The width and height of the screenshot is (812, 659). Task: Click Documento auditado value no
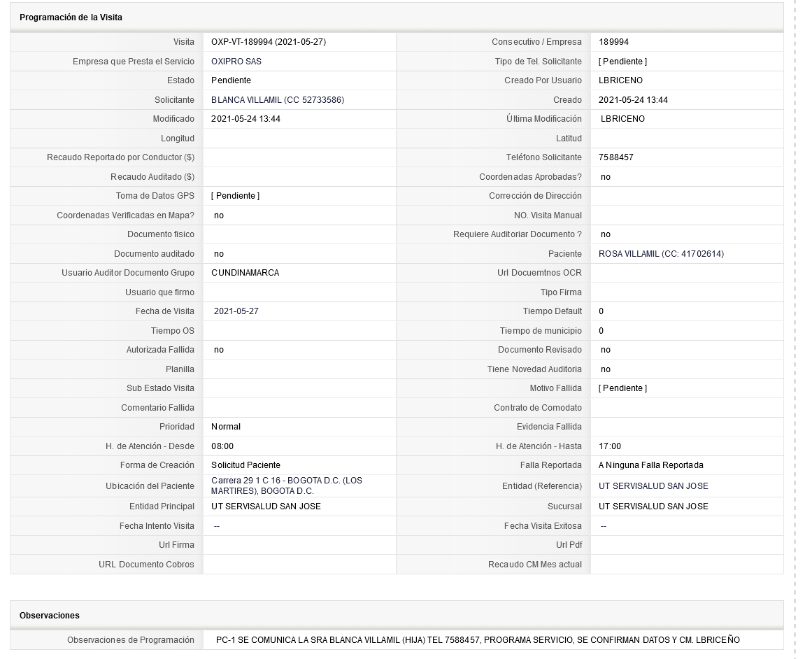click(219, 254)
